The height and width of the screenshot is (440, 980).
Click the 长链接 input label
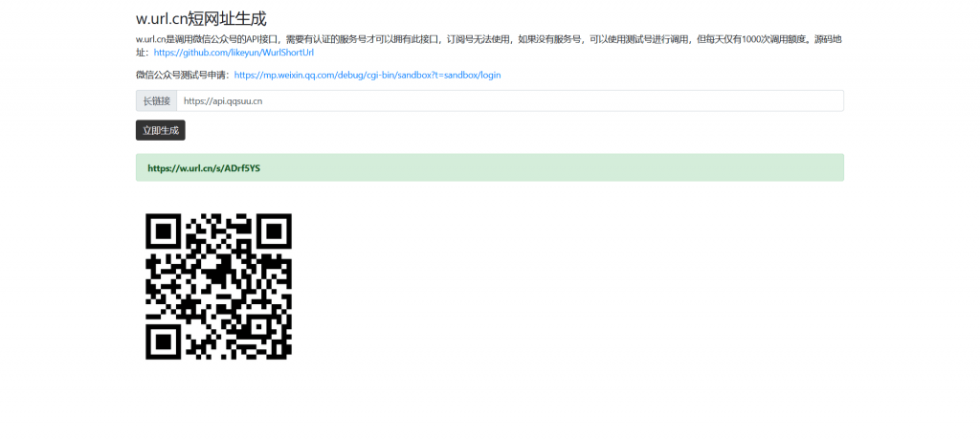point(156,100)
